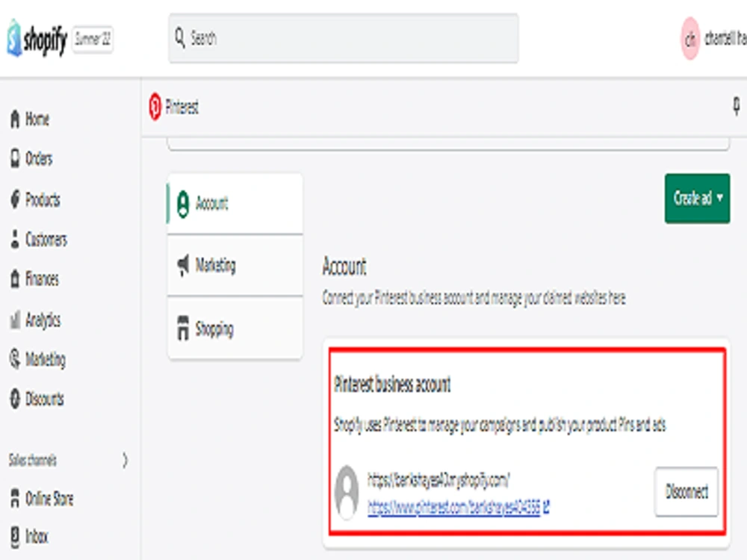747x560 pixels.
Task: Click the Summer '22 badge
Action: (93, 39)
